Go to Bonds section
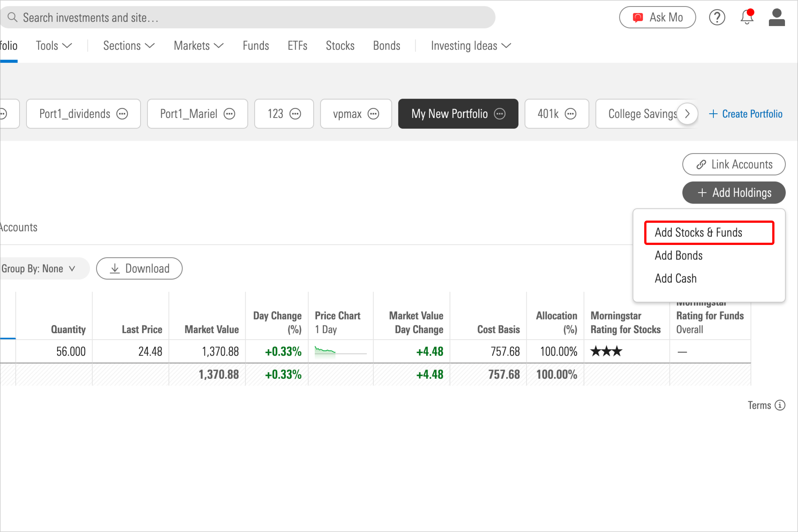The image size is (798, 532). (387, 46)
